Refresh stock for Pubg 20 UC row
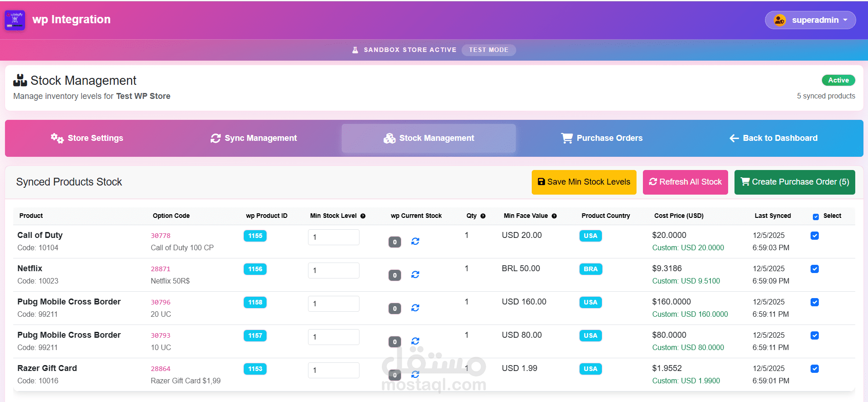Screen dimensions: 868x402 (x=415, y=308)
